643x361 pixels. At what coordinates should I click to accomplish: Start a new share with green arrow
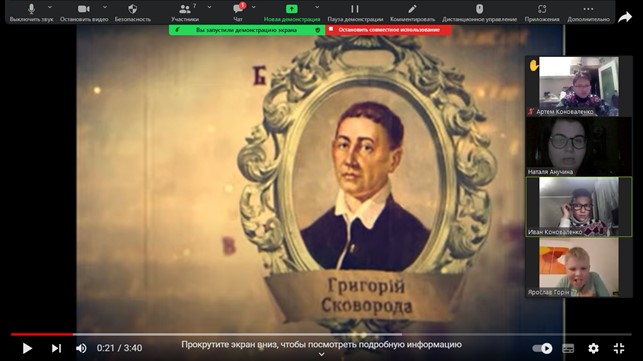tap(292, 12)
